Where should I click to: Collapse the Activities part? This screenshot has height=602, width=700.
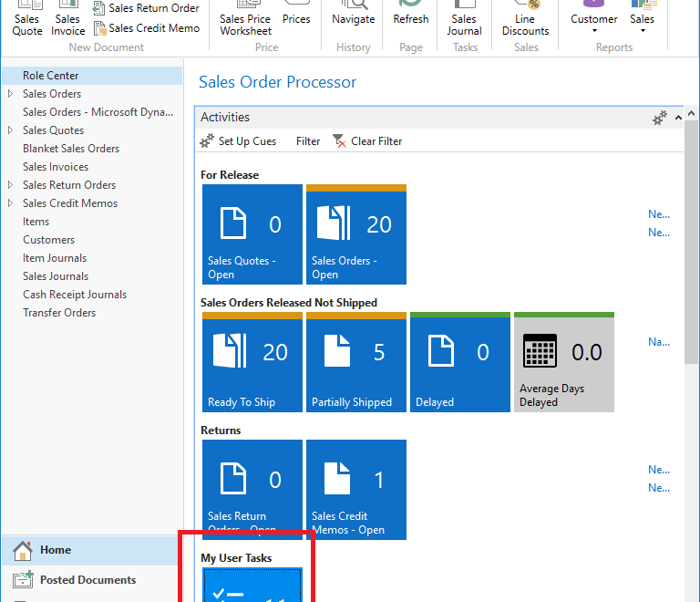tap(678, 118)
